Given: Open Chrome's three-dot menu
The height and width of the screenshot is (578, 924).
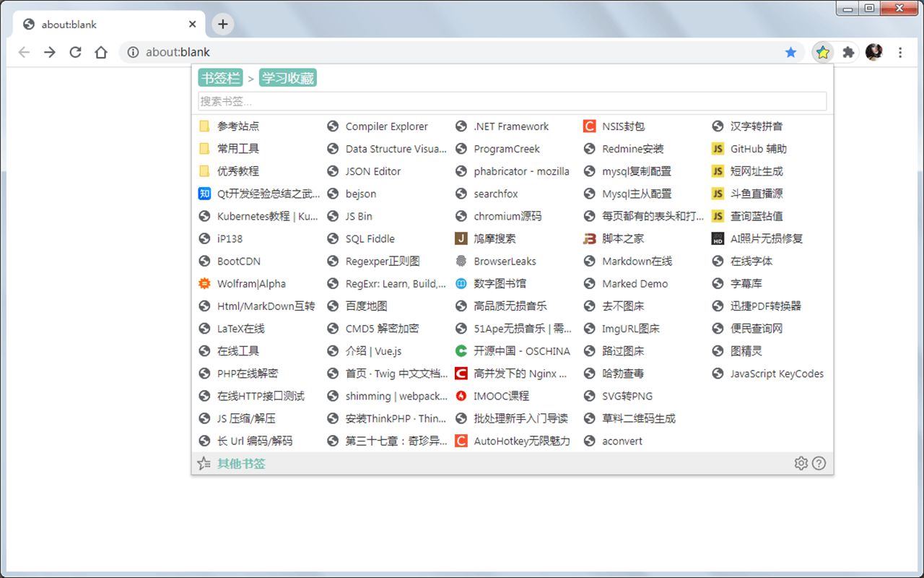Looking at the screenshot, I should tap(900, 52).
